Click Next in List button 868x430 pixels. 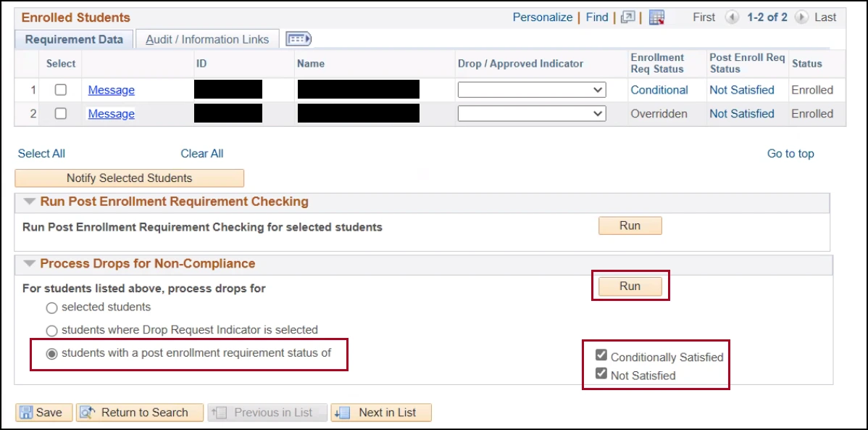coord(381,413)
